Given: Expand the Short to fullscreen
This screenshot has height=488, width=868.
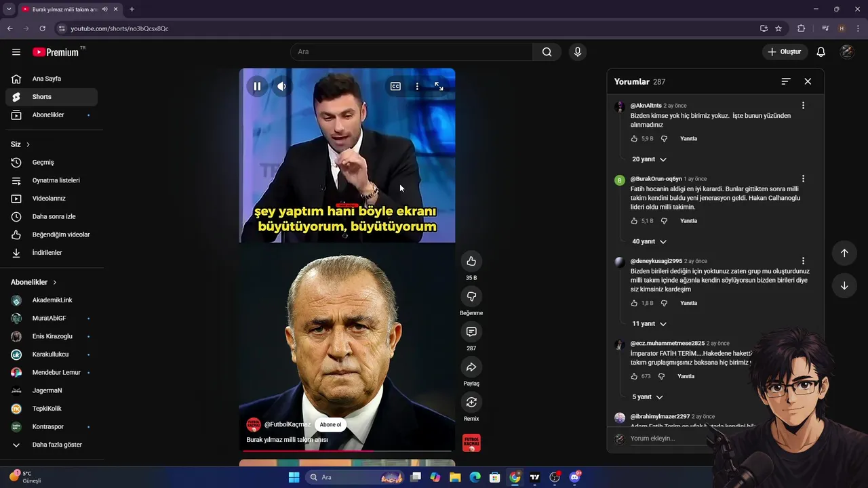Looking at the screenshot, I should (x=439, y=86).
